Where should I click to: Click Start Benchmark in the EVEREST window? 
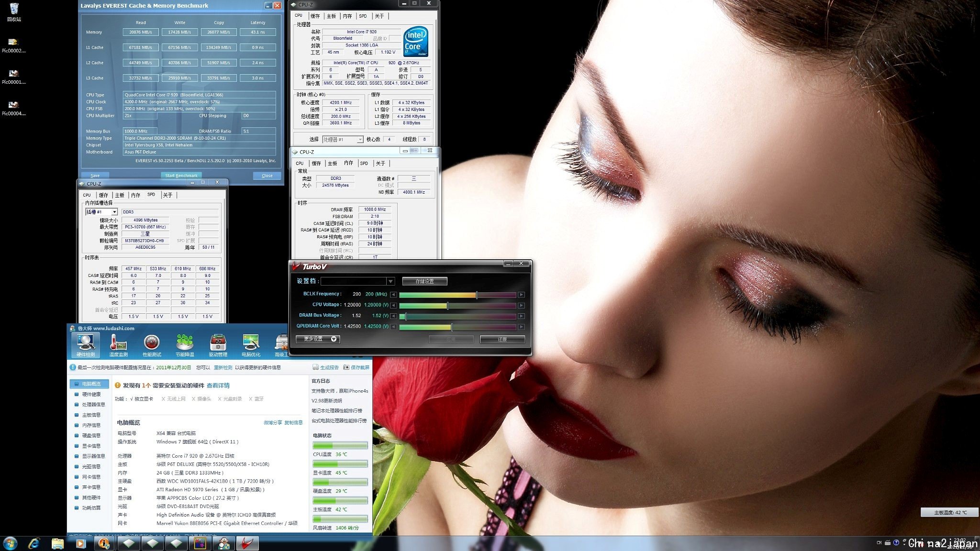(x=181, y=176)
